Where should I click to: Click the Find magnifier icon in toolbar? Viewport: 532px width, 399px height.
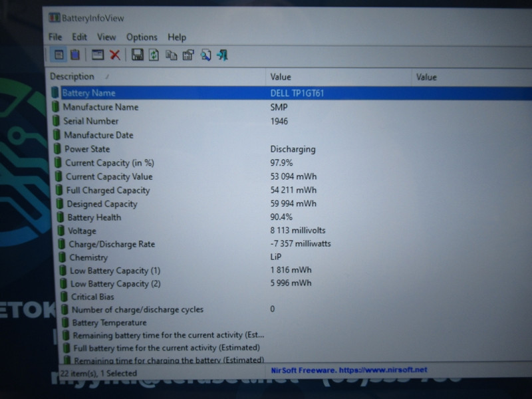(205, 55)
